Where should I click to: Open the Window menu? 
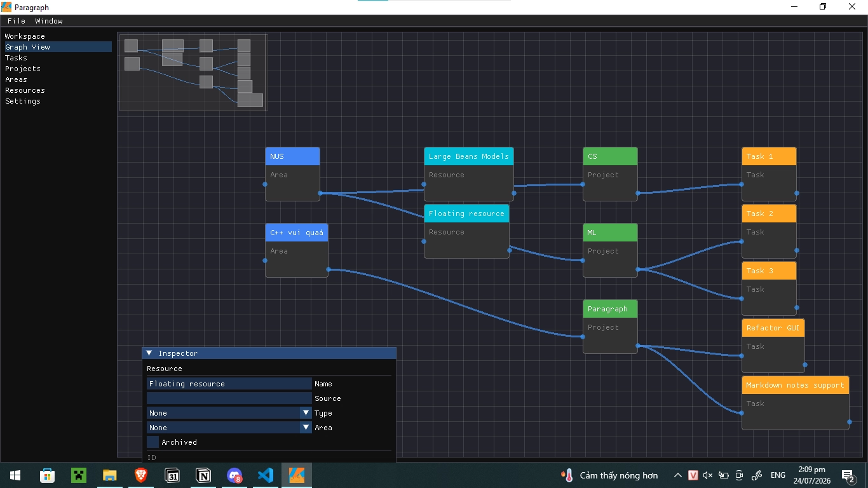49,21
